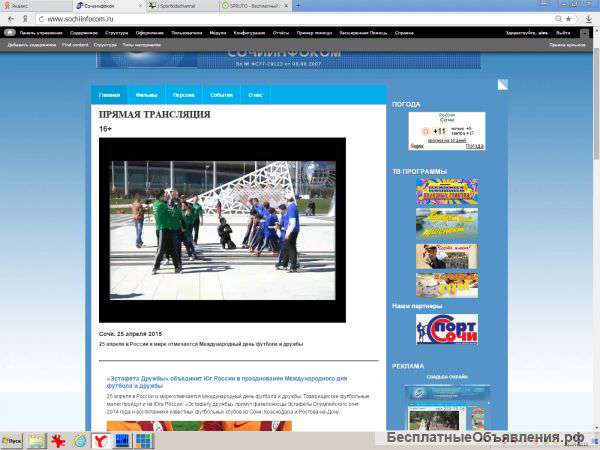Open the downloads arrow icon in browser toolbar
The width and height of the screenshot is (600, 450).
tap(589, 19)
